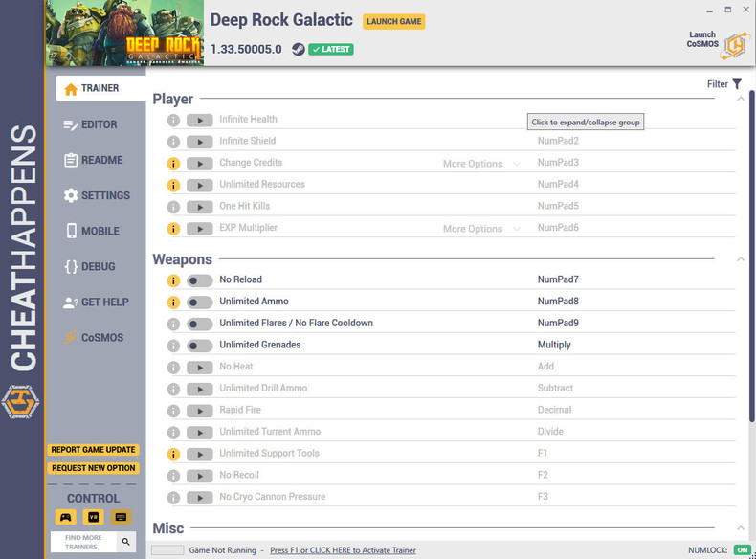Click info icon beside Unlimited Grenades
This screenshot has width=756, height=559.
173,346
